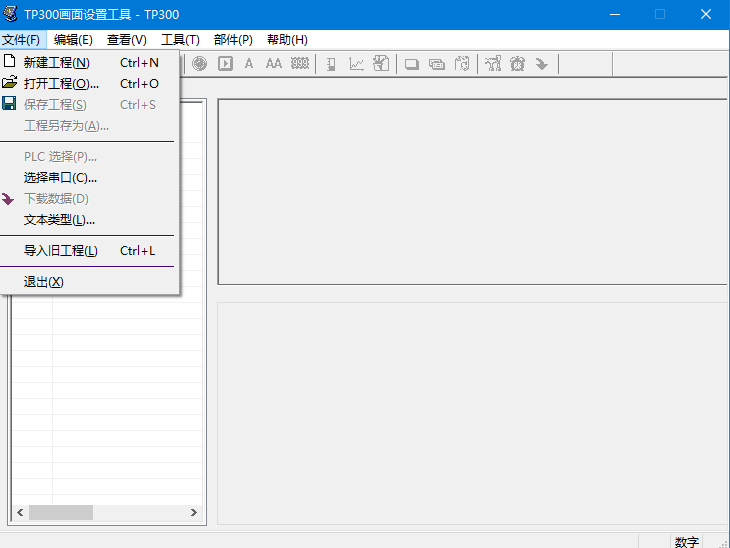This screenshot has width=730, height=548.
Task: Click the alarm clock toolbar icon
Action: coord(517,64)
